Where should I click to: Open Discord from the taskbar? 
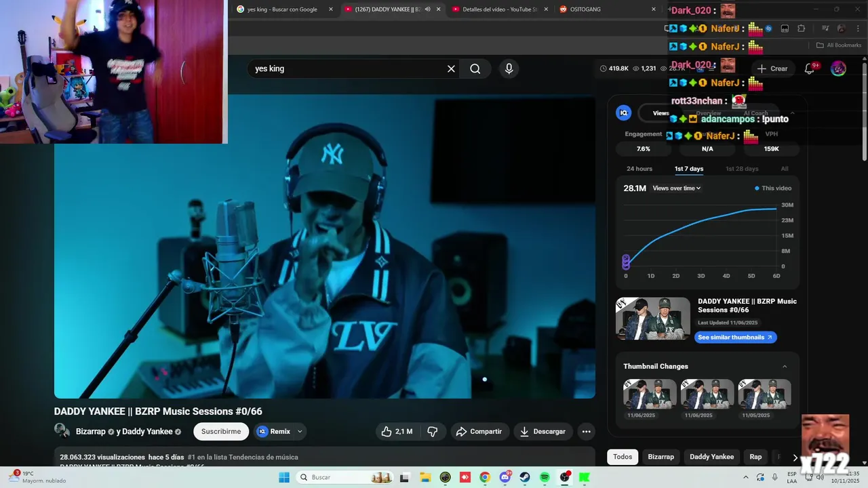(505, 477)
